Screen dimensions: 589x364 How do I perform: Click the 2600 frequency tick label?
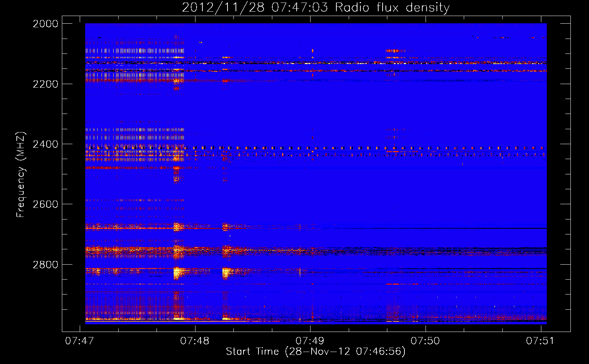coord(46,204)
